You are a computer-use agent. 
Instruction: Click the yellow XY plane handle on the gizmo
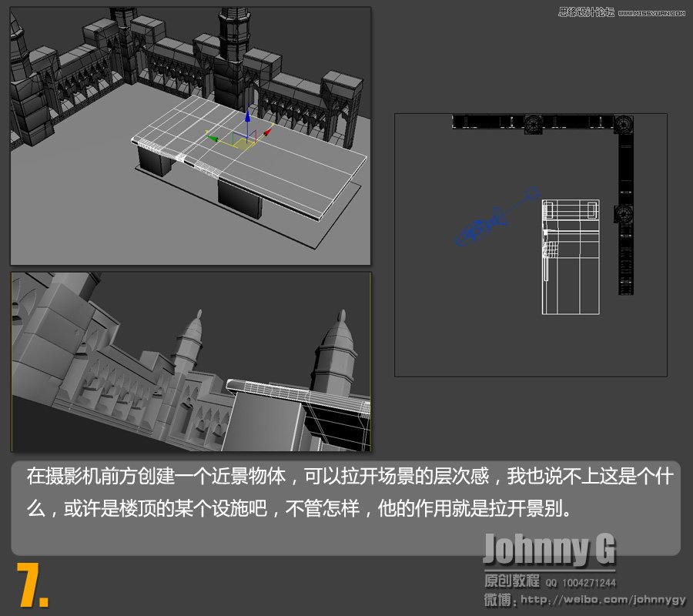[x=244, y=143]
